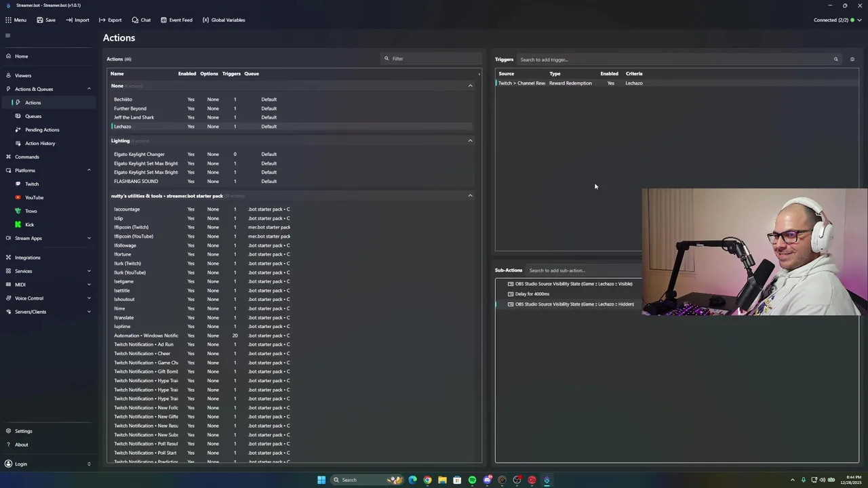Expand the MIDI section
Screen dimensions: 868x488
(x=89, y=285)
